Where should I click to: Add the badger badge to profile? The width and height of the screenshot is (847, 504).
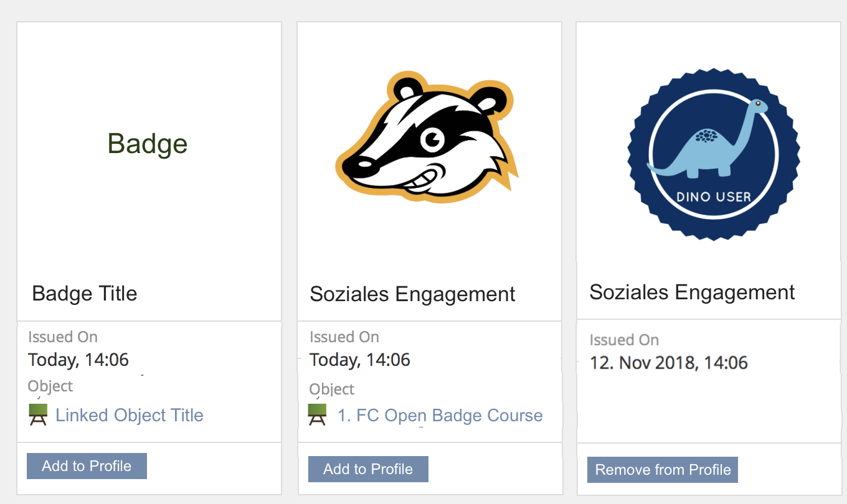pos(368,469)
